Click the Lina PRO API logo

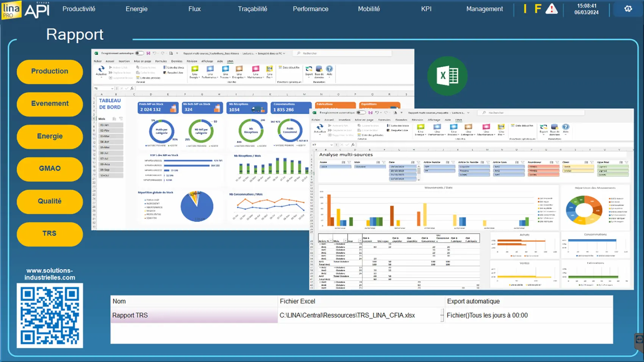point(26,9)
